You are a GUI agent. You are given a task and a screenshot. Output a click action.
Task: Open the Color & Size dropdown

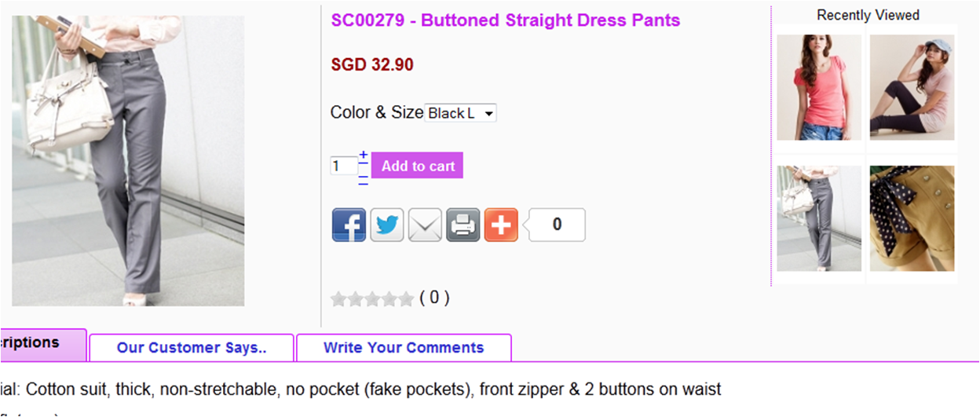460,113
